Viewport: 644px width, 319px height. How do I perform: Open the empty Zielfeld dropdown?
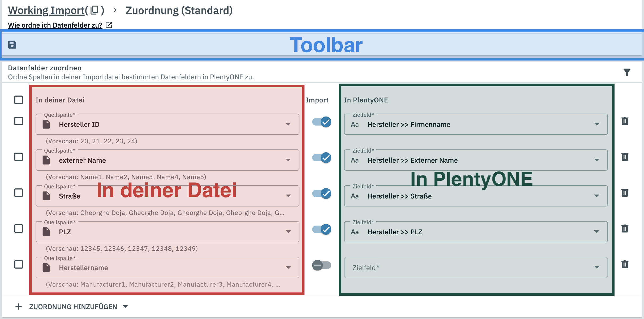tap(476, 268)
